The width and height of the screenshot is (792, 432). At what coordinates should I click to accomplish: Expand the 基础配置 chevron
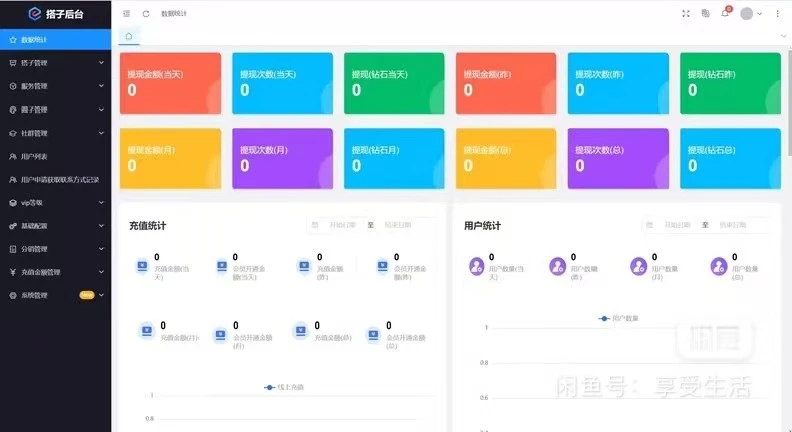click(x=101, y=226)
